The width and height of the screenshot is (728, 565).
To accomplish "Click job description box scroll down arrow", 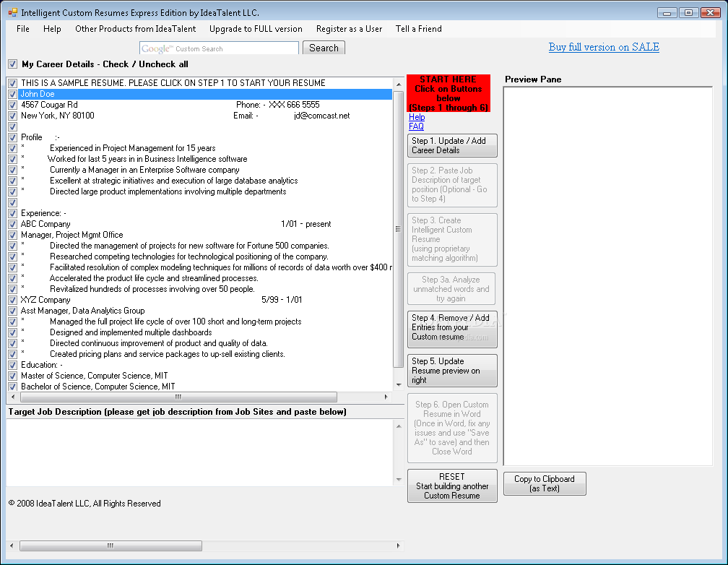I will pos(399,480).
